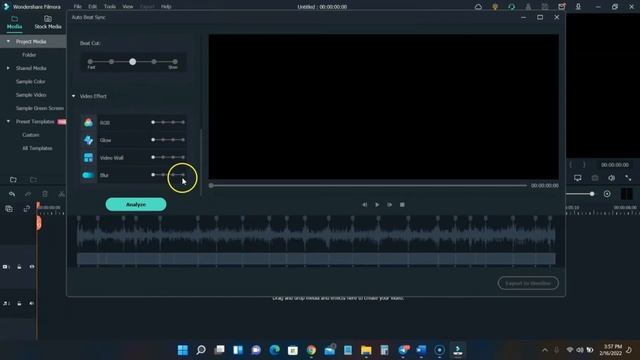Viewport: 640px width, 360px height.
Task: Collapse the Video Effect section arrow
Action: 73,96
